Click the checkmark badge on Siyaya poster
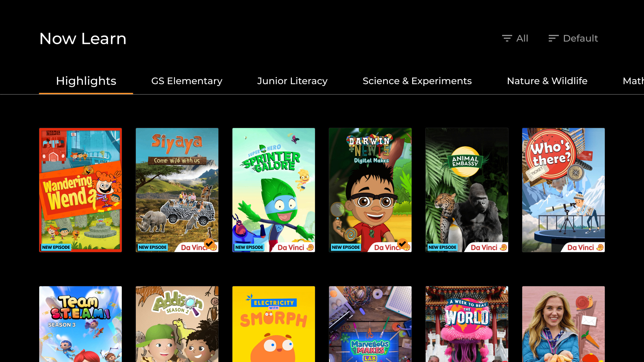644x362 pixels. (x=209, y=243)
